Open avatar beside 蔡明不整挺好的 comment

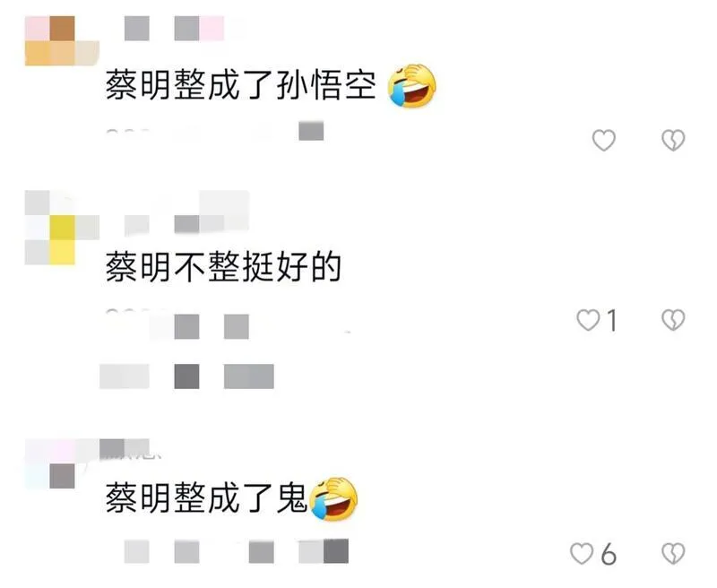[62, 228]
